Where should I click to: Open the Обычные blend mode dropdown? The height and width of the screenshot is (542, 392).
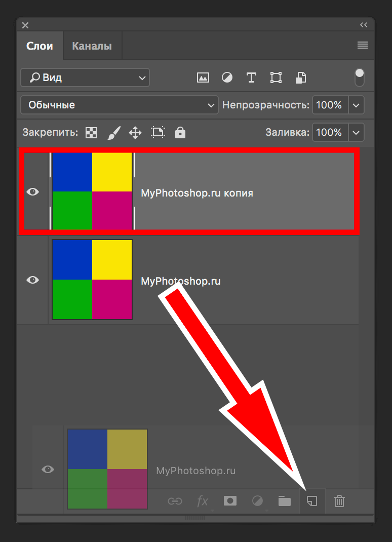click(119, 105)
